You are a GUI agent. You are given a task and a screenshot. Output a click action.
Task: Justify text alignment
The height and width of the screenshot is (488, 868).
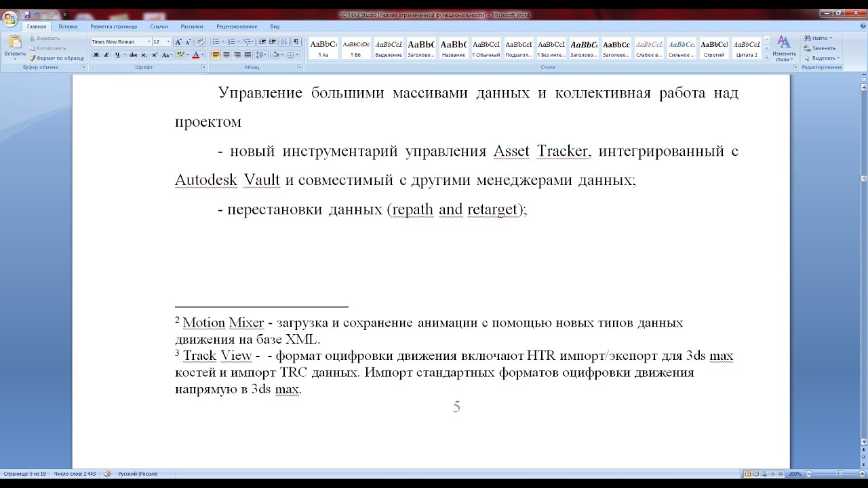pos(248,55)
